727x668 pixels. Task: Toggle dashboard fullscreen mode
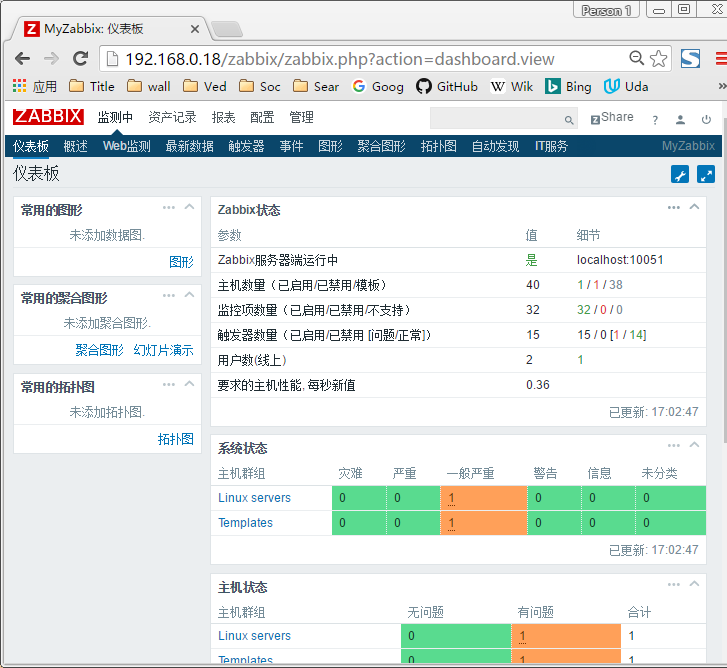click(706, 175)
